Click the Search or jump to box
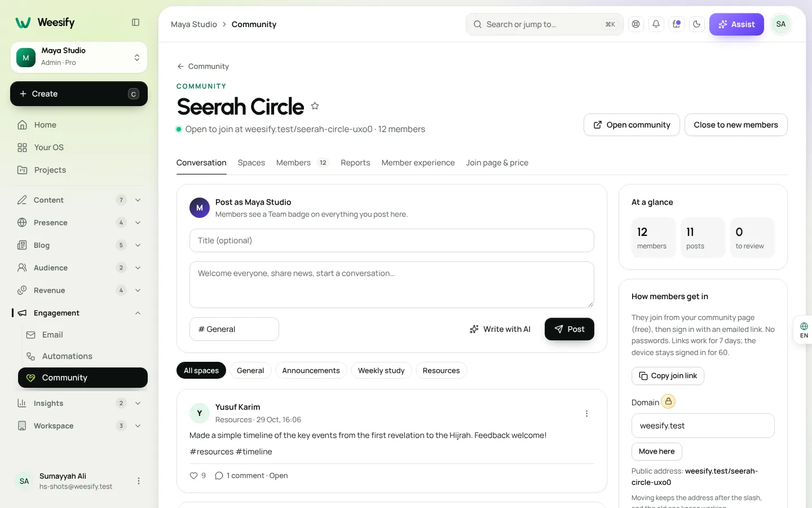This screenshot has width=812, height=508. point(545,24)
